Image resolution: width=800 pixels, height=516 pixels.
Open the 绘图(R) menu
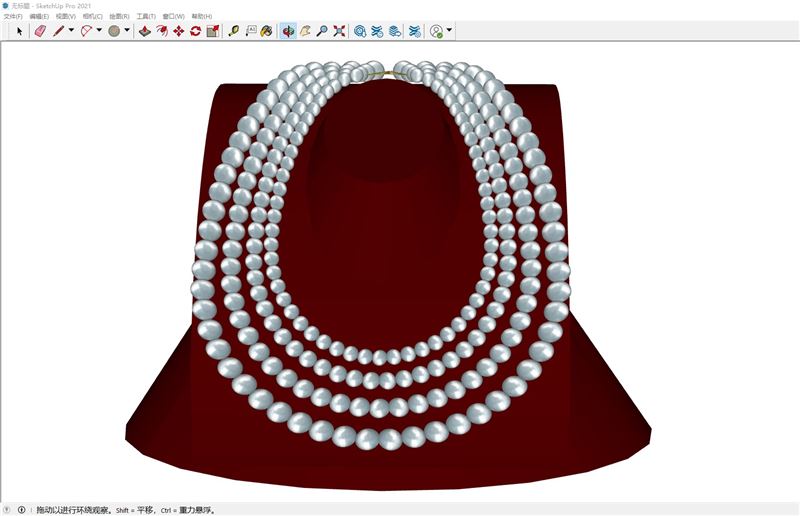pyautogui.click(x=119, y=16)
